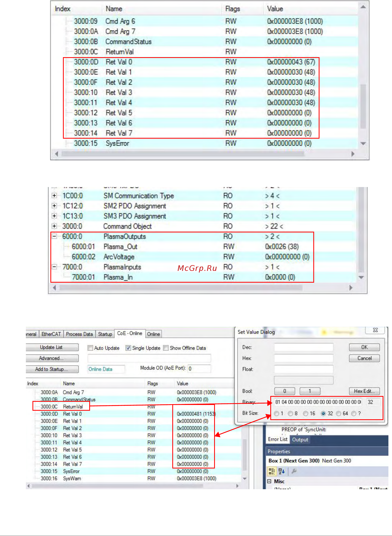Viewport: 392px width, 536px height.
Task: Expand the 1C00:0 SM Communication Type entry
Action: click(54, 196)
